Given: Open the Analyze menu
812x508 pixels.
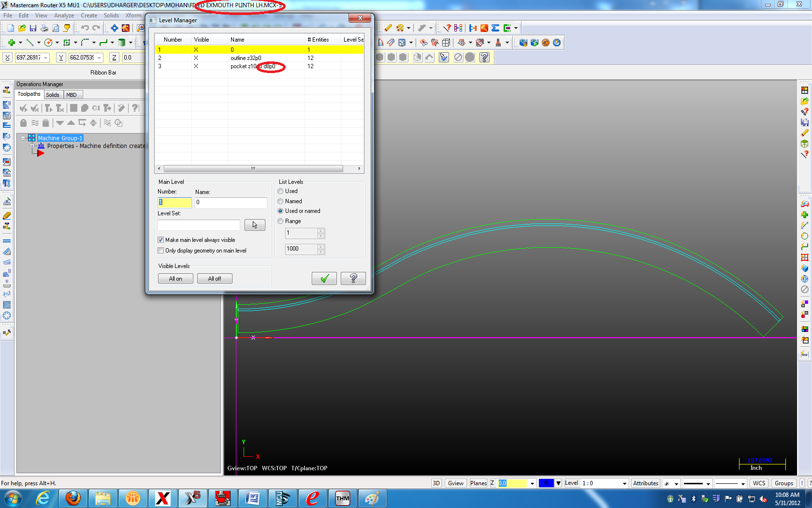Looking at the screenshot, I should tap(64, 15).
